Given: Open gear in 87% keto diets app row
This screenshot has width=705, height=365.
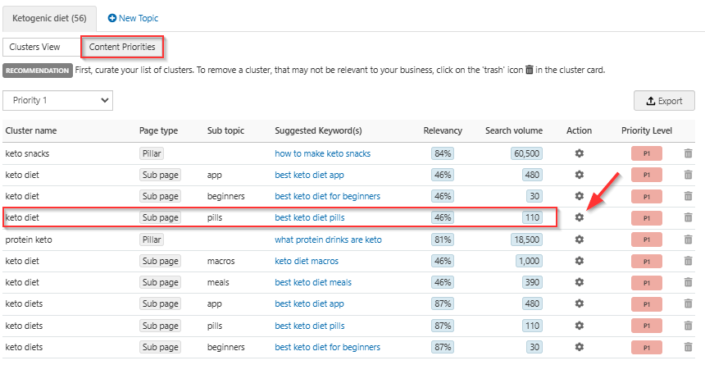Looking at the screenshot, I should 579,303.
